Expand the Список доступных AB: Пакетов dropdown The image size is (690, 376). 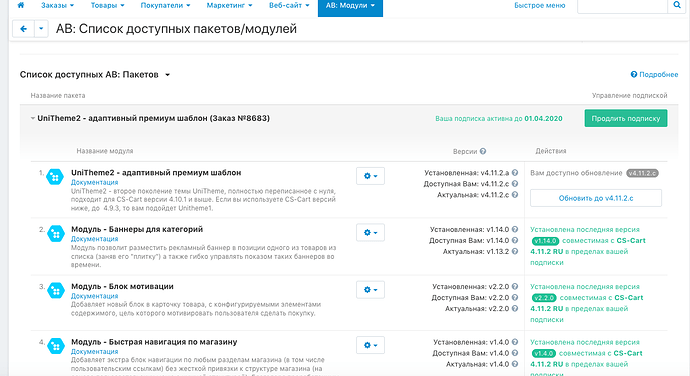(167, 75)
